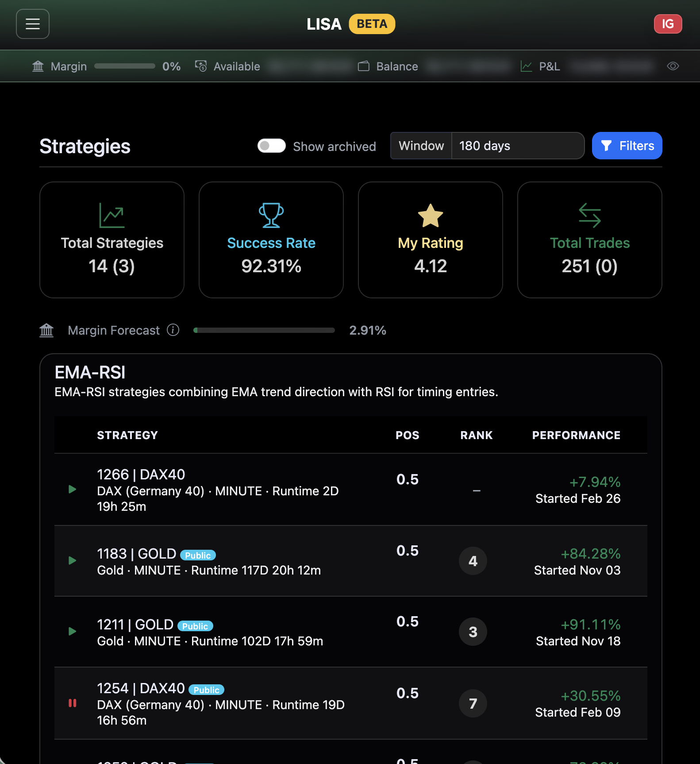Click the top bar Margin progress bar
This screenshot has width=700, height=764.
(125, 66)
